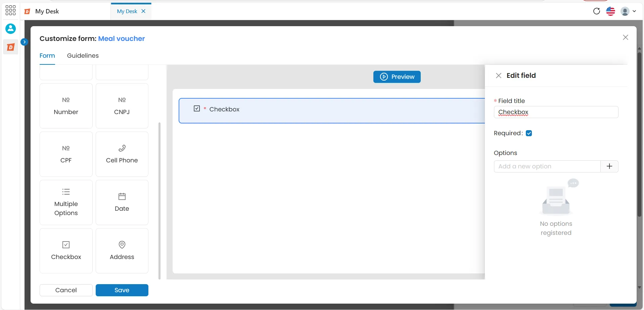Screen dimensions: 644x310
Task: Add an Address field type
Action: [x=122, y=251]
